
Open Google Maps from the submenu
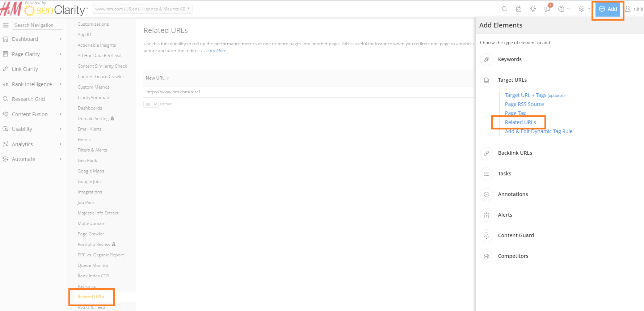coord(91,171)
